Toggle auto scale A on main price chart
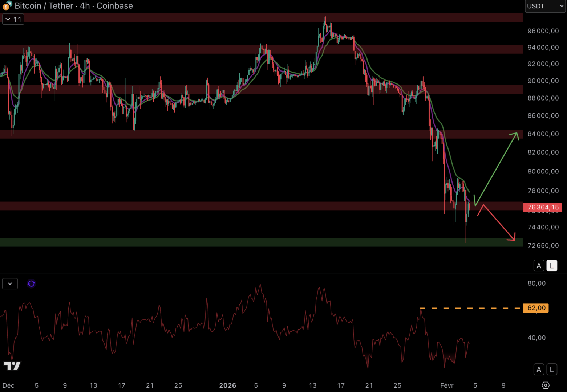567x392 pixels. pos(539,266)
